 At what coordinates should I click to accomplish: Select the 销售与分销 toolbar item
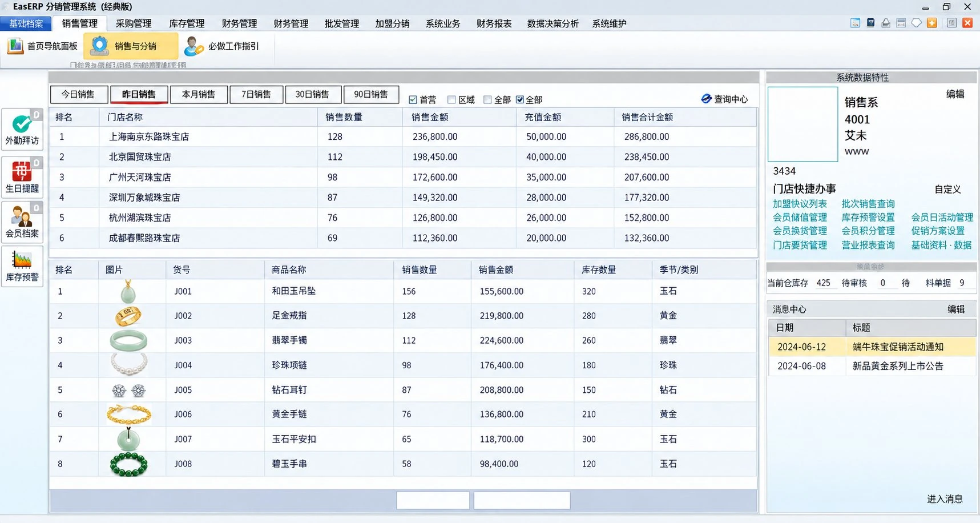pos(131,46)
